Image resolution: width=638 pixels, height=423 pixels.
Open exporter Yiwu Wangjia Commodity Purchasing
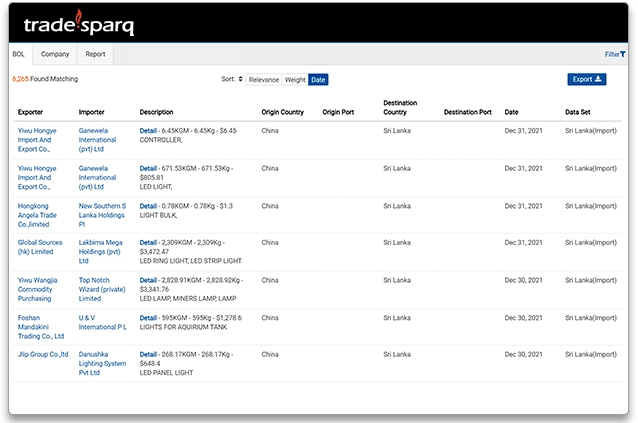pyautogui.click(x=37, y=289)
